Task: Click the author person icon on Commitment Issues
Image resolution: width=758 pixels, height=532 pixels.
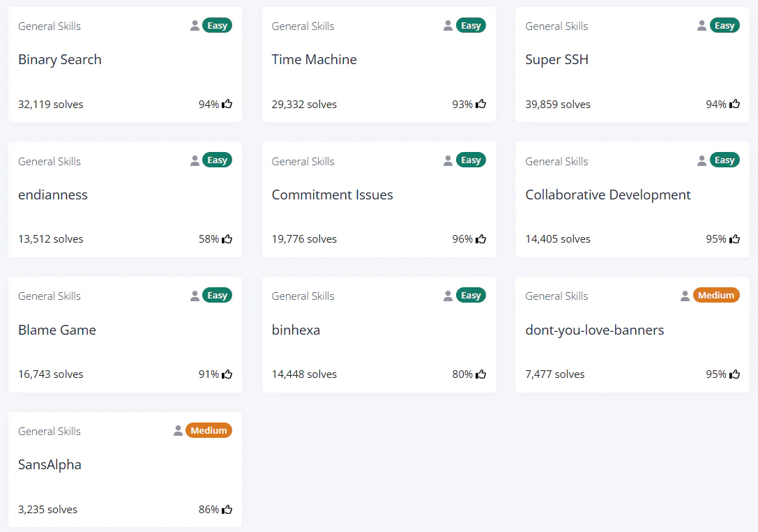Action: click(x=448, y=160)
